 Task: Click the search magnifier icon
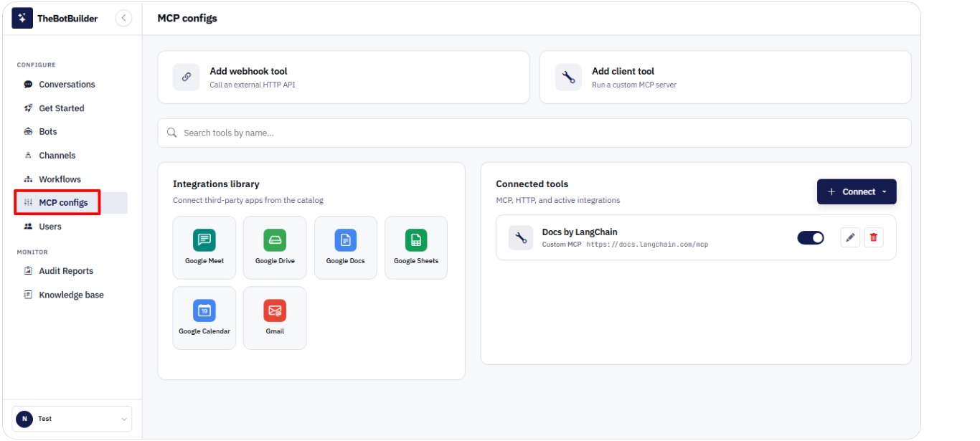click(x=172, y=133)
